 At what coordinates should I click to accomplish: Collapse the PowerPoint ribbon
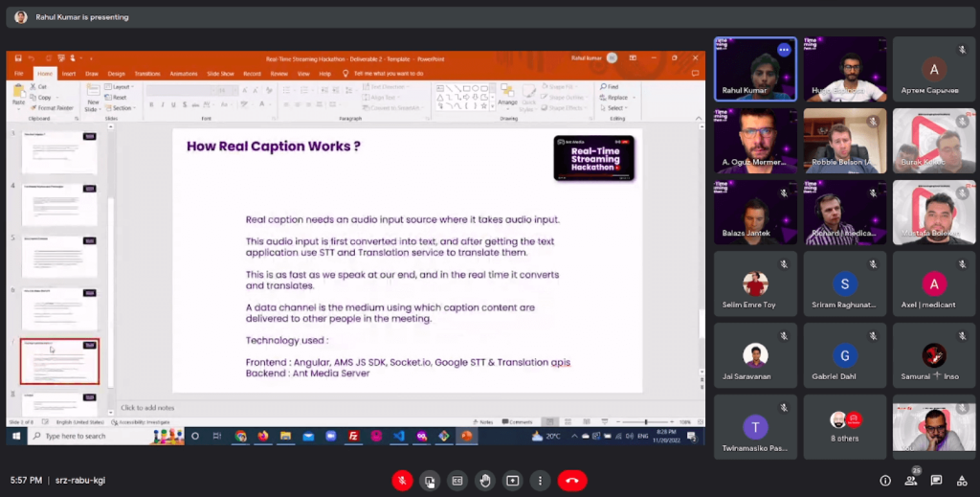click(x=698, y=118)
